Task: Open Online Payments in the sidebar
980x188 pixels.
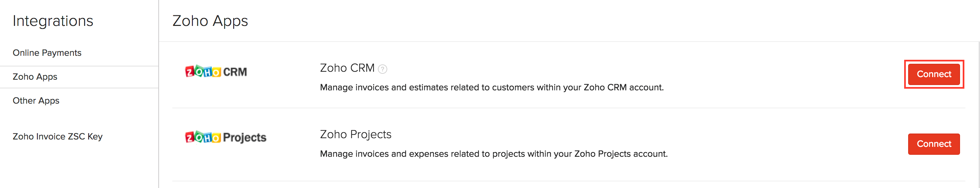Action: 47,53
